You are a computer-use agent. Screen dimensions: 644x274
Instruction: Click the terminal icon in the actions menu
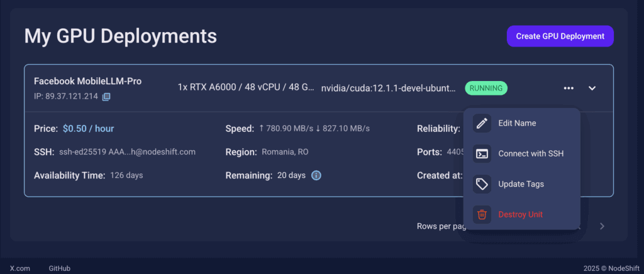[x=482, y=153]
